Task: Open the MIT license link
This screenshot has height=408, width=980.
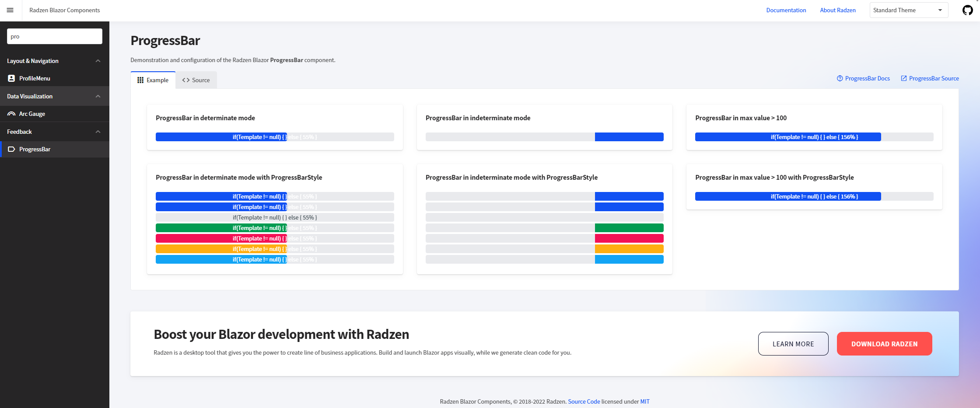Action: pos(645,401)
